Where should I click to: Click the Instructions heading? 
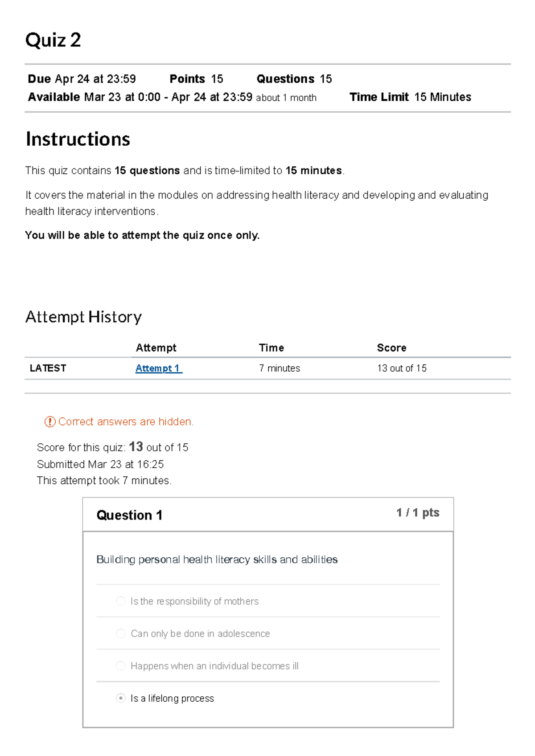click(x=78, y=139)
